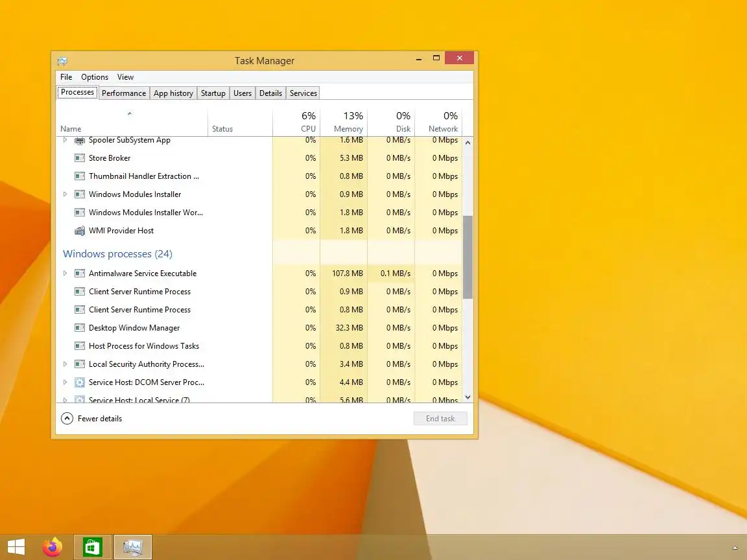Click the scrollbar up arrow
Viewport: 747px width, 560px height.
tap(468, 143)
